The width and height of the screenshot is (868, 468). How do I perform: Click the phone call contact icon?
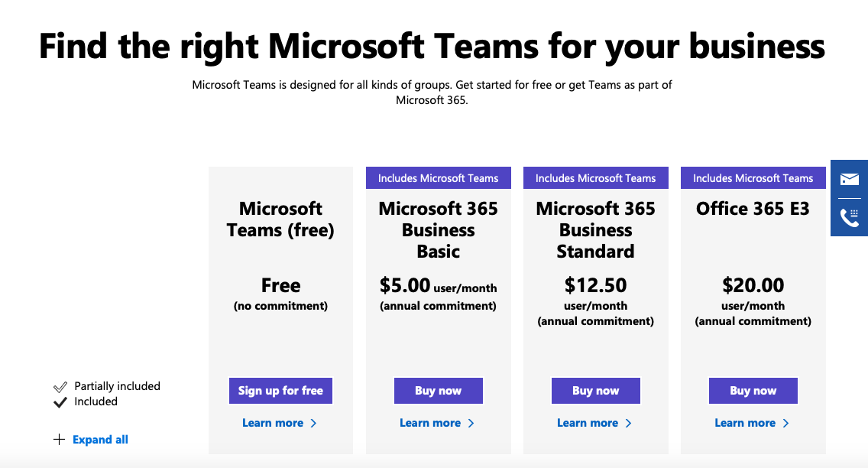point(849,218)
